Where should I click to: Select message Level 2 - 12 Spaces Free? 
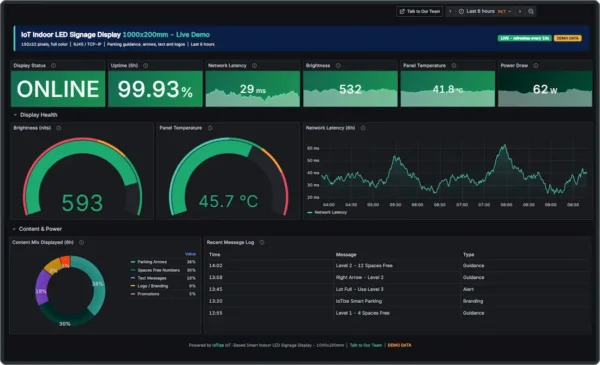pos(364,266)
